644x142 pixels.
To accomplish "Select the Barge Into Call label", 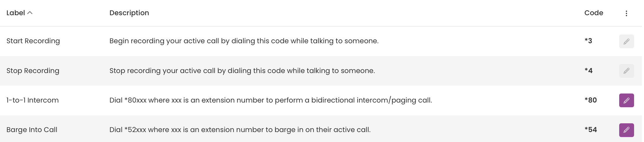I will tap(32, 130).
